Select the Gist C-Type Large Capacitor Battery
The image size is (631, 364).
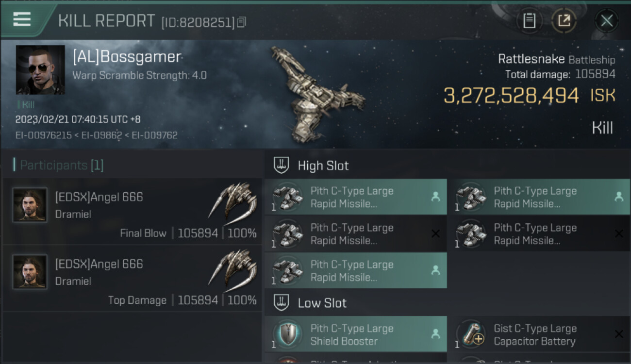pos(539,334)
